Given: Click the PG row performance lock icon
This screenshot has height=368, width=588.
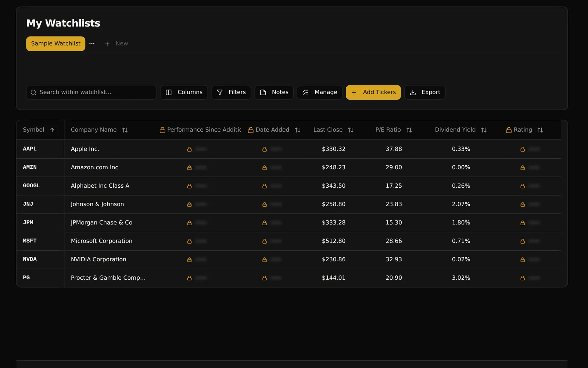Looking at the screenshot, I should 190,278.
